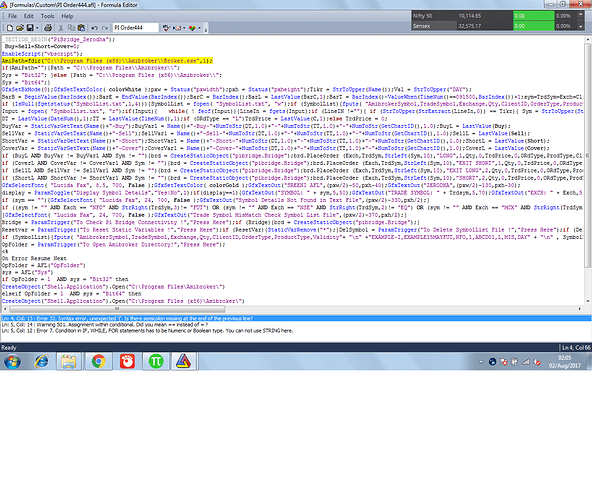This screenshot has height=500, width=592.
Task: Paste from clipboard toolbar icon
Action: [81, 28]
